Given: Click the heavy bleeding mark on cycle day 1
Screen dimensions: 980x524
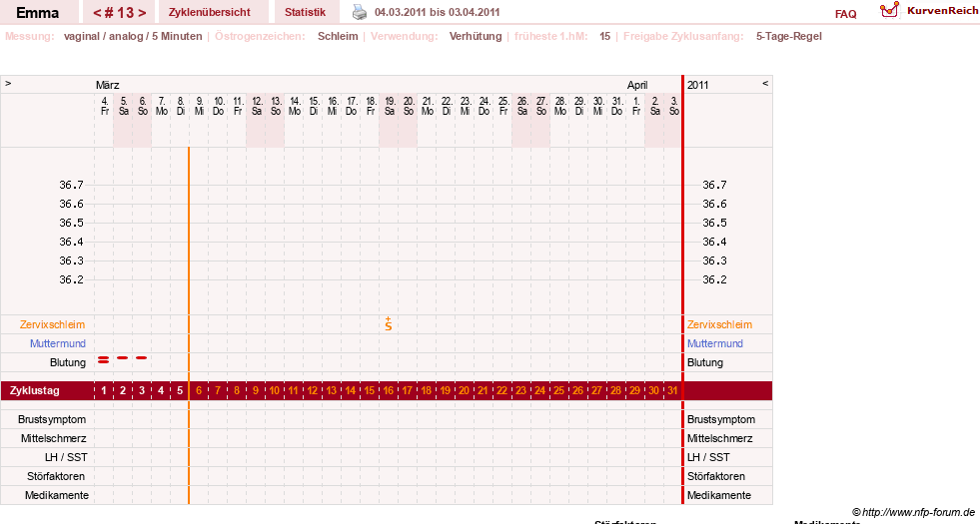Looking at the screenshot, I should [104, 359].
